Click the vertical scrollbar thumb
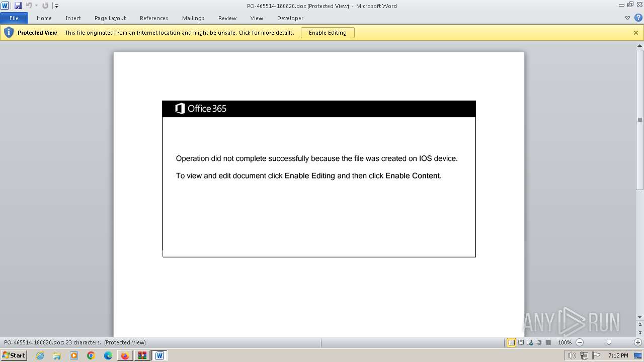The height and width of the screenshot is (362, 644). click(640, 120)
